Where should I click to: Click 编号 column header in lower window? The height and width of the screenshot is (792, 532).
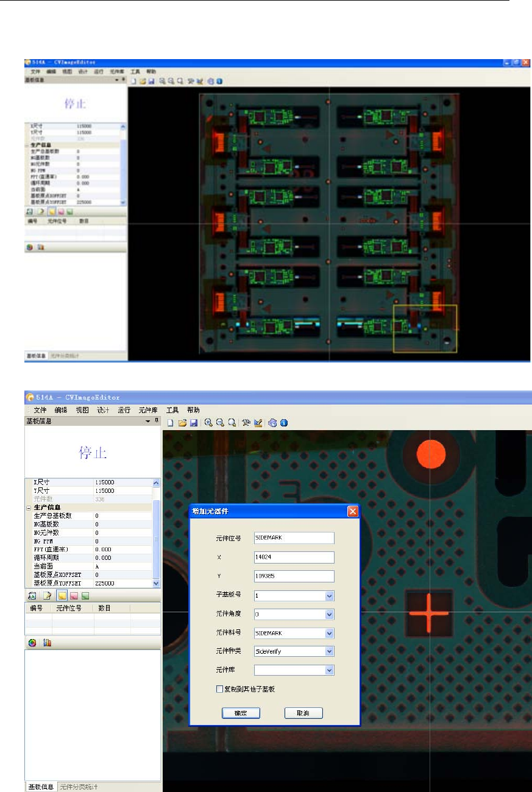click(38, 608)
